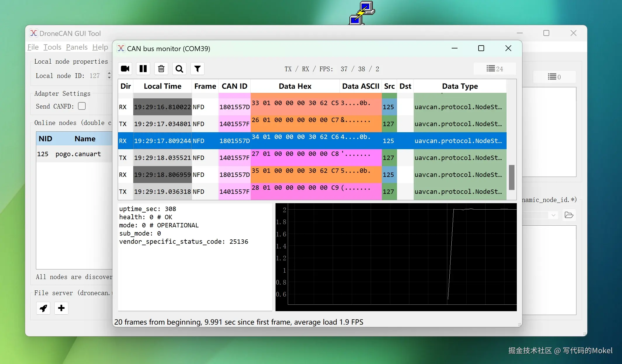Open the Tools menu
The height and width of the screenshot is (364, 622).
[x=52, y=47]
